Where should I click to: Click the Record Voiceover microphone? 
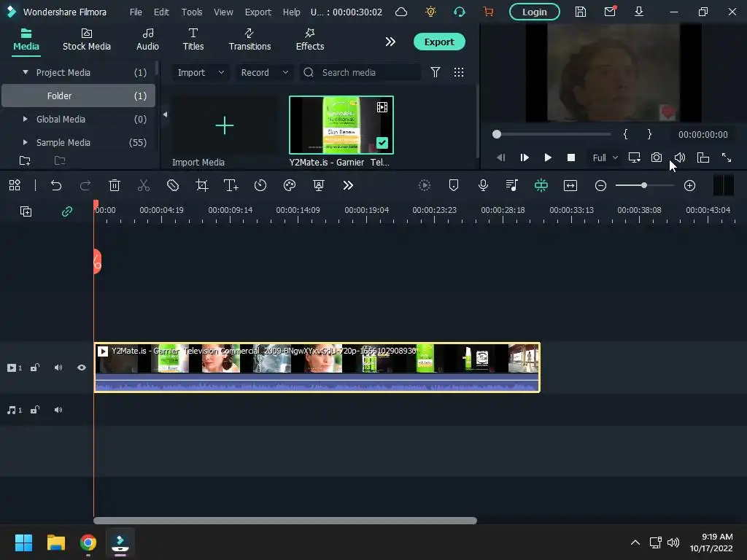pos(483,185)
